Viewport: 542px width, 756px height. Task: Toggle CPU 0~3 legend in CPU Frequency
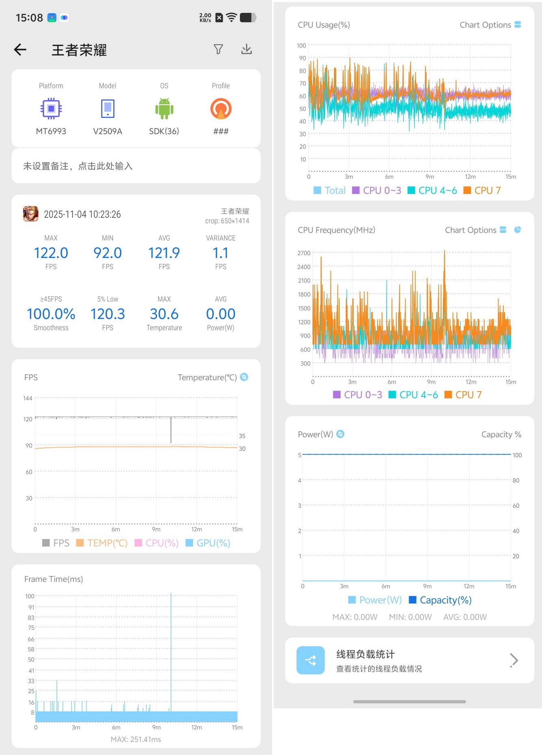[x=357, y=395]
